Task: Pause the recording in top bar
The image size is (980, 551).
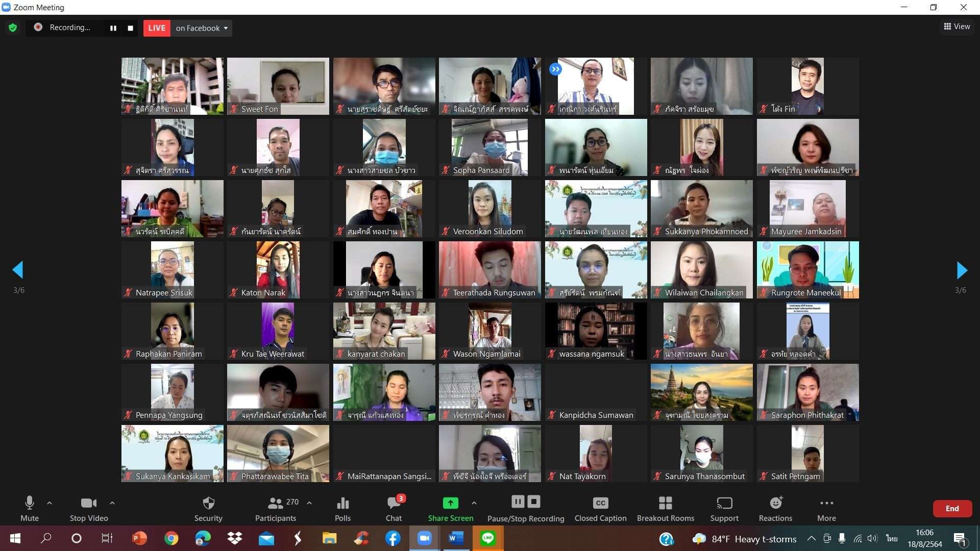Action: coord(113,28)
